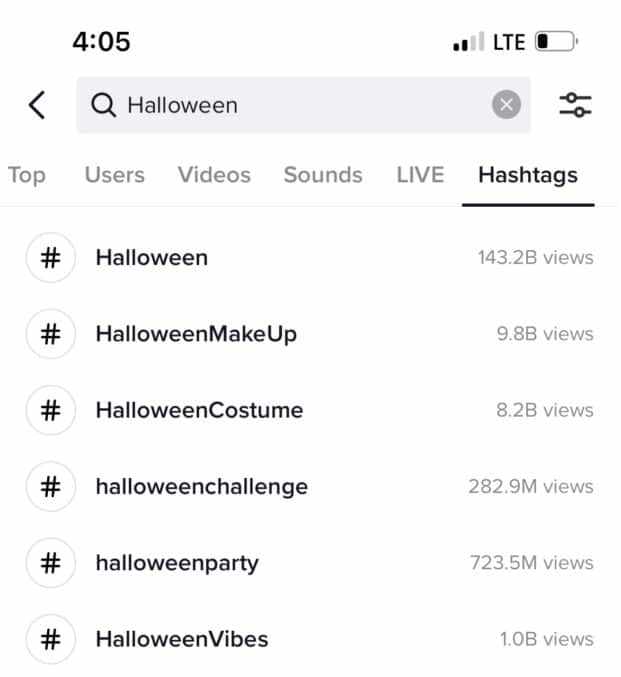Switch to the Sounds tab
Image resolution: width=621 pixels, height=677 pixels.
pyautogui.click(x=323, y=175)
